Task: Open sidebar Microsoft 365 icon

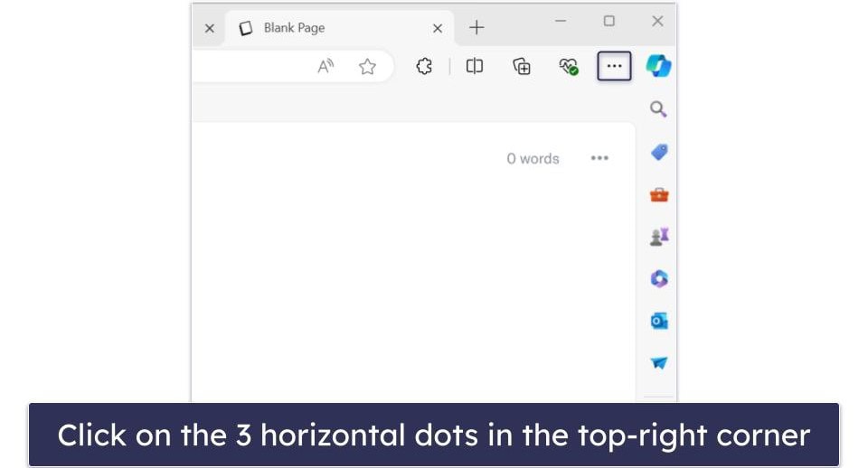Action: [659, 278]
